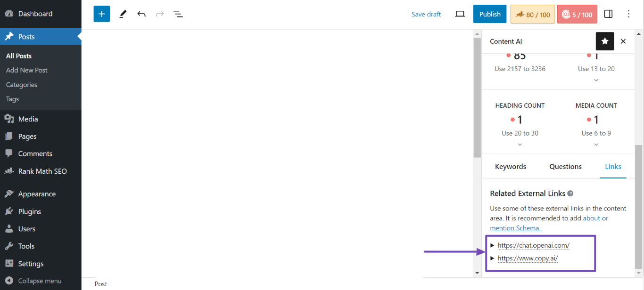Publish the post
This screenshot has width=644, height=290.
coord(490,14)
